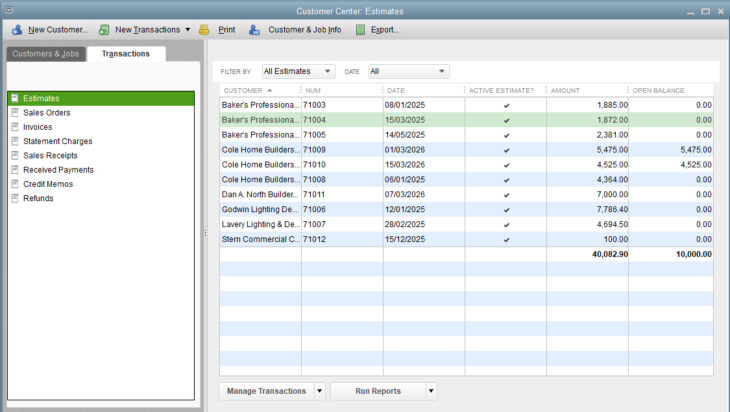
Task: Click the Run Reports button
Action: (x=378, y=391)
